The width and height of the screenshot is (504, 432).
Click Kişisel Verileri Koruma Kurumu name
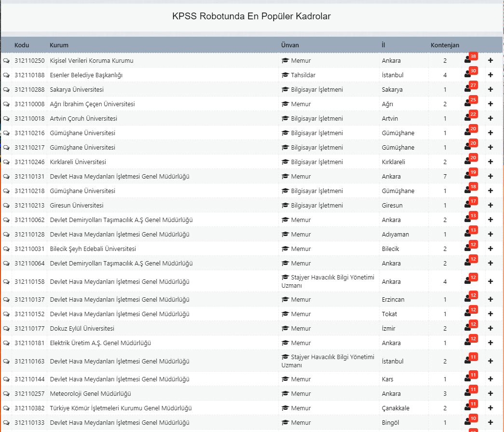92,60
